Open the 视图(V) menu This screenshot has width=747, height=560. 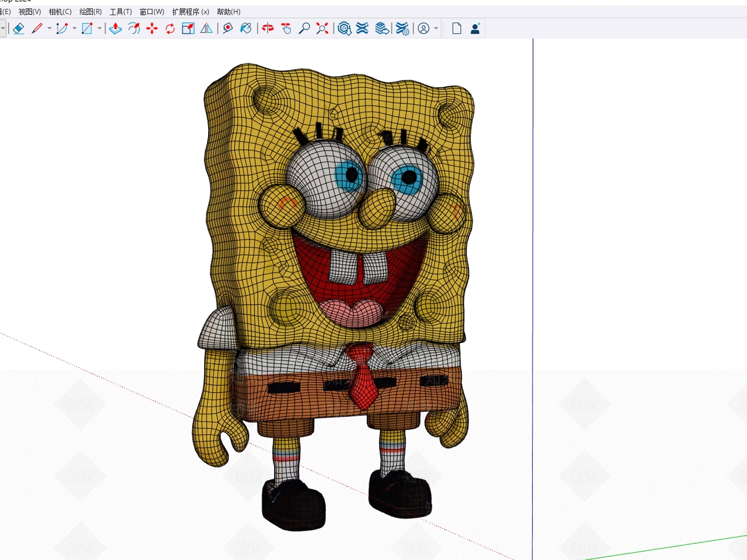coord(30,12)
